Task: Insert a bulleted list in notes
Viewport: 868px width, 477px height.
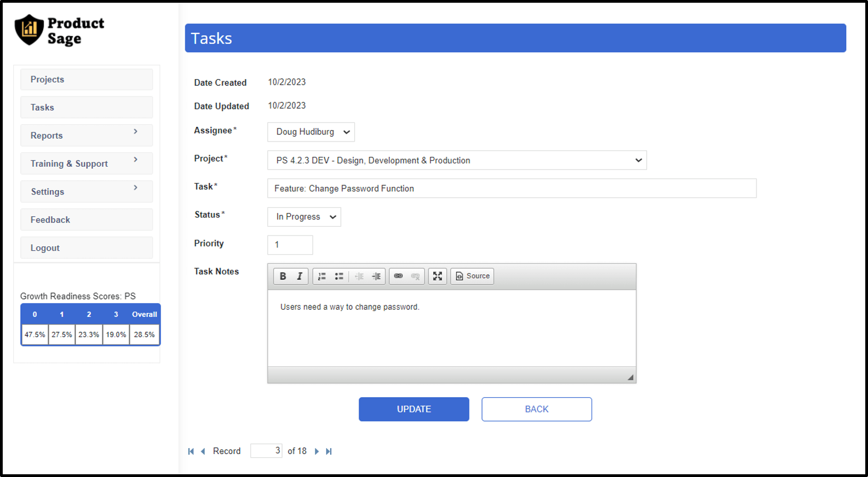Action: 339,276
